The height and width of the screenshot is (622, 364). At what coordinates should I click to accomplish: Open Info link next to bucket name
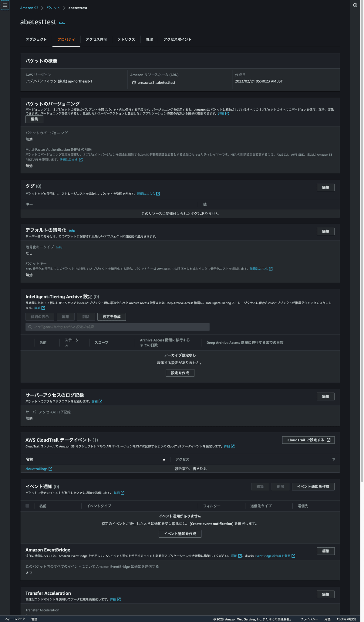(x=62, y=23)
